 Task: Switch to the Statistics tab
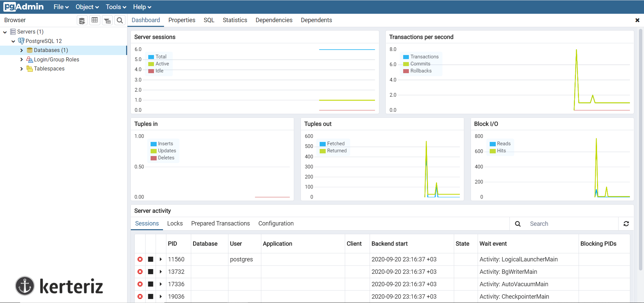235,20
